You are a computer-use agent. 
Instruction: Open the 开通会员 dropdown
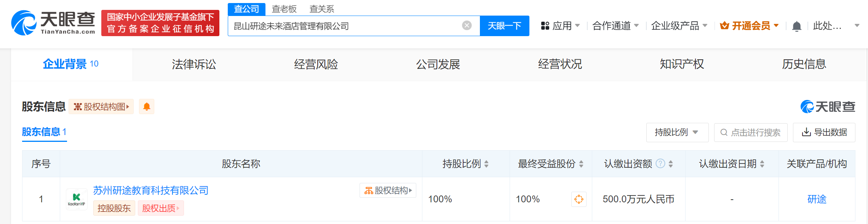click(749, 26)
